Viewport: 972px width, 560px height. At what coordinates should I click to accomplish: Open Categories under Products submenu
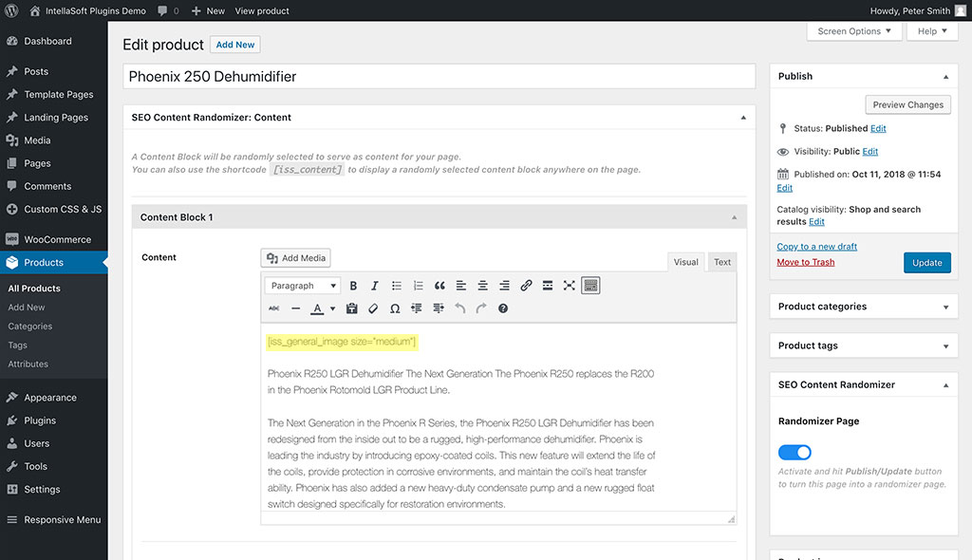coord(29,327)
